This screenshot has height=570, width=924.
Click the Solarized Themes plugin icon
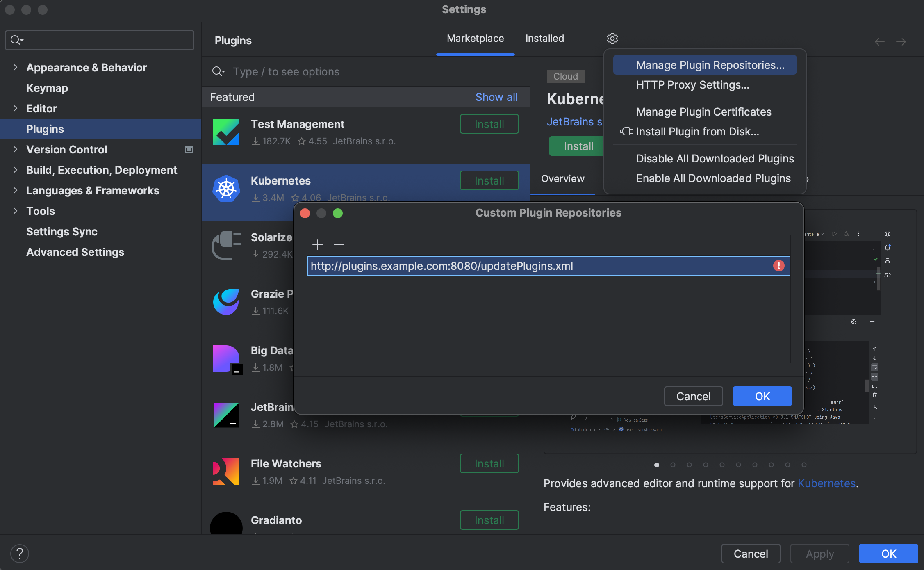226,245
